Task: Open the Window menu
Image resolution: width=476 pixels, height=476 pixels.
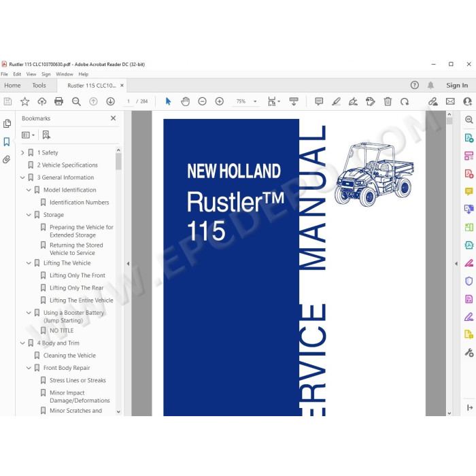Action: tap(65, 74)
